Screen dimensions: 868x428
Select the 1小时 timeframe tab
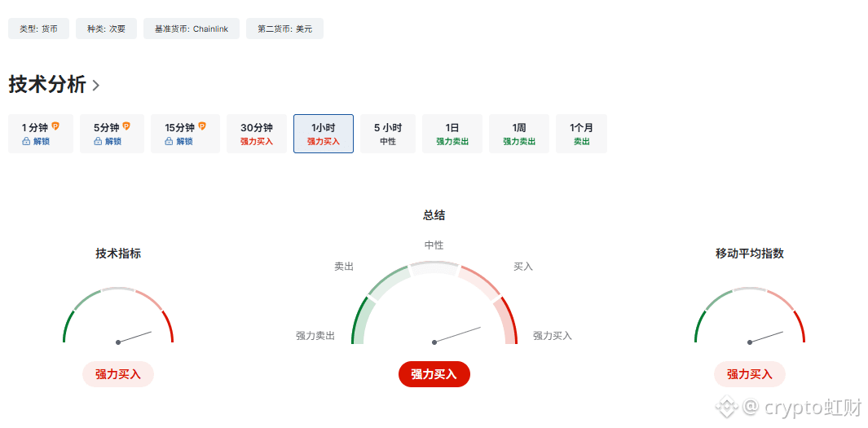[324, 134]
